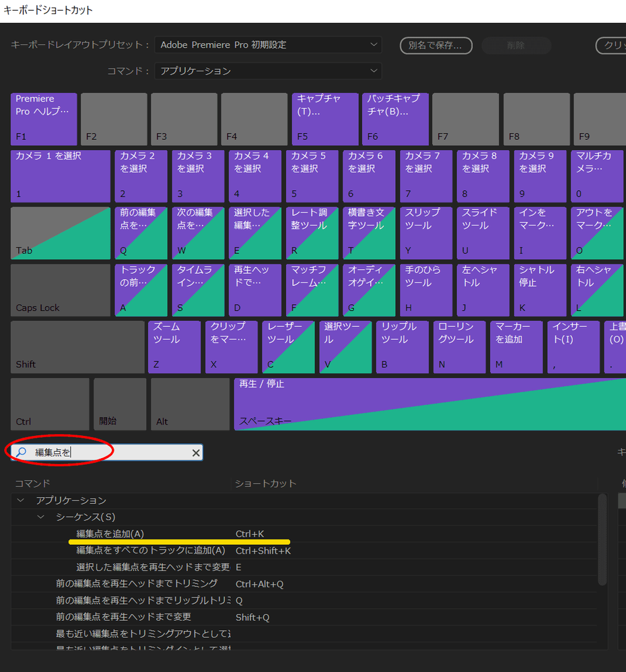Screen dimensions: 626x672
Task: Click the Ctrl+Alt+Q shortcut cell
Action: tap(259, 584)
